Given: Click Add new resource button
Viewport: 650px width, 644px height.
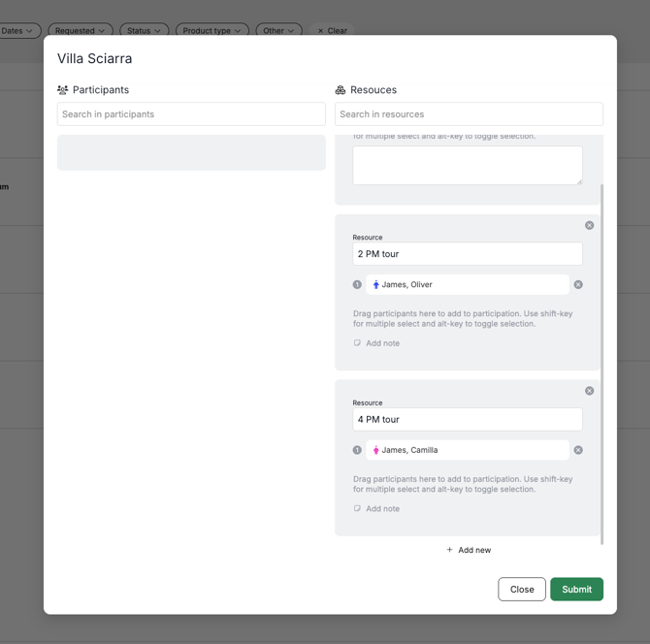Looking at the screenshot, I should tap(469, 550).
